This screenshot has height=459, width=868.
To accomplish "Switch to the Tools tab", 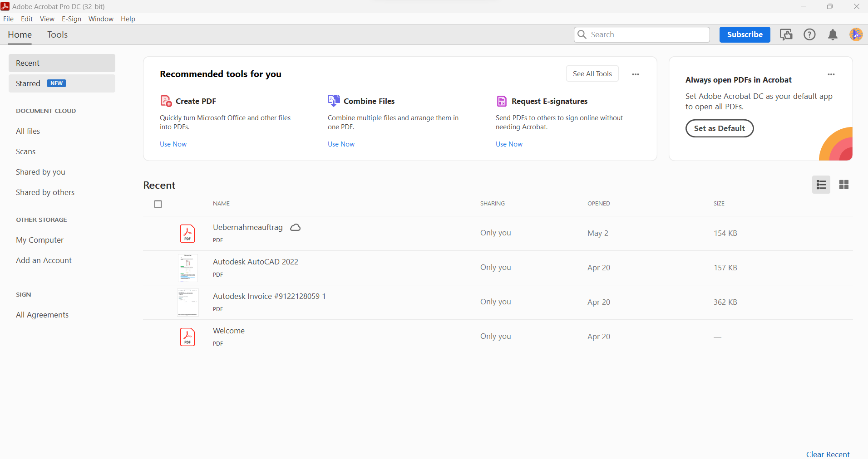I will click(57, 35).
